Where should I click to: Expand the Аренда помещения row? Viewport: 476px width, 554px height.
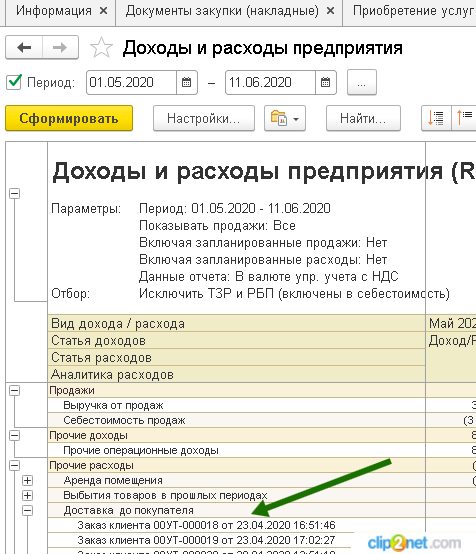tap(28, 481)
